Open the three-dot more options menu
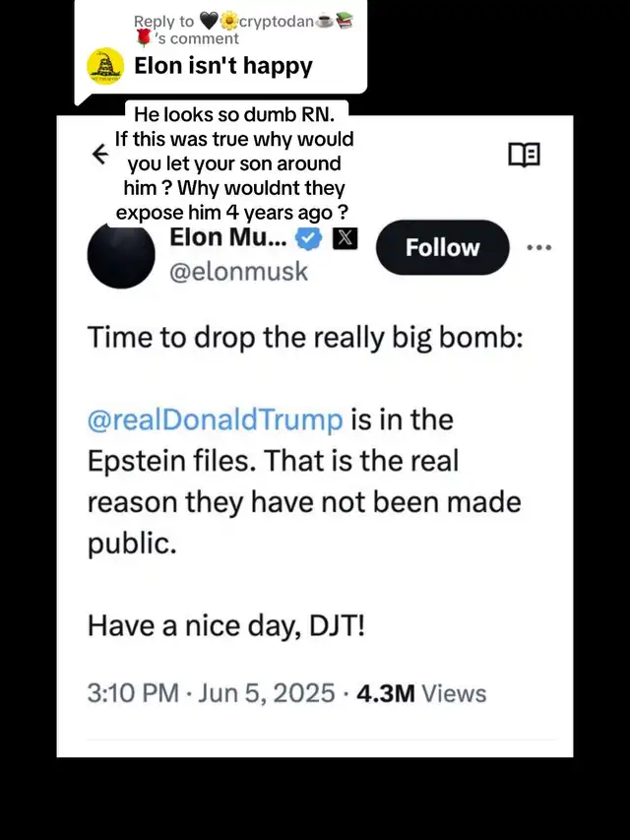This screenshot has height=840, width=630. (x=539, y=248)
